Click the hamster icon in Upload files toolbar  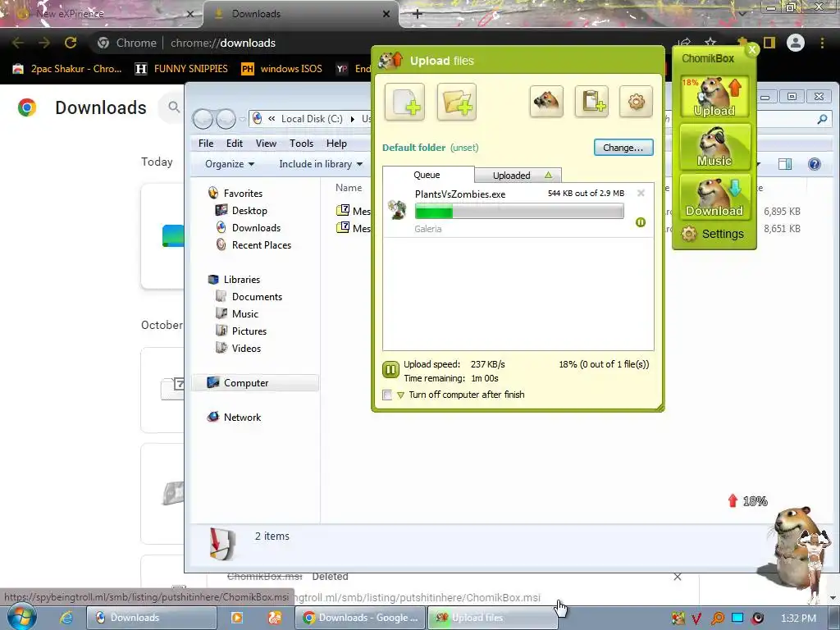546,101
